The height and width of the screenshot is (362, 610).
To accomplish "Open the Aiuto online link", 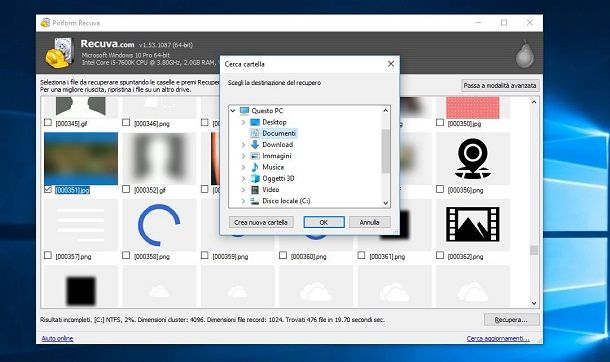I will [57, 338].
